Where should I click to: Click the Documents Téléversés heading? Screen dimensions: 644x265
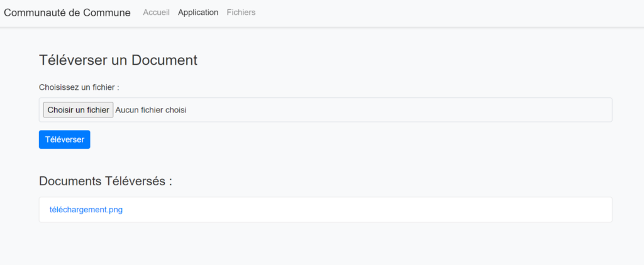click(106, 181)
